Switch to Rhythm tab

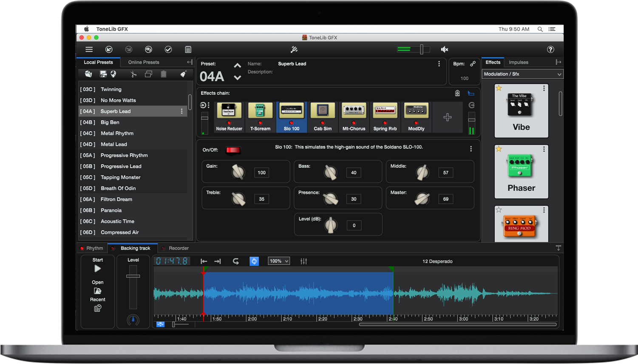tap(91, 248)
